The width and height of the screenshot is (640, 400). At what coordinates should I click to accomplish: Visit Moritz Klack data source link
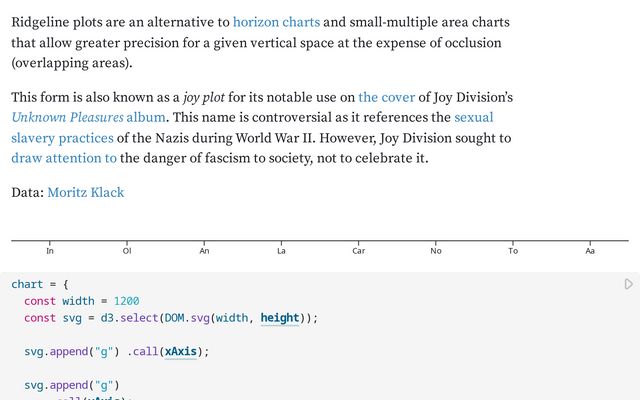click(x=86, y=192)
